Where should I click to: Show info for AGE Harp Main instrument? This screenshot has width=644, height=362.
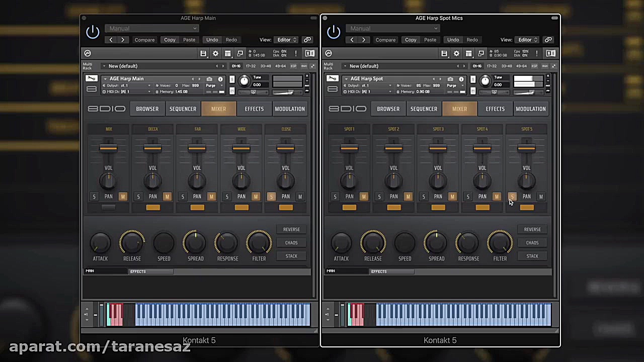pyautogui.click(x=220, y=79)
